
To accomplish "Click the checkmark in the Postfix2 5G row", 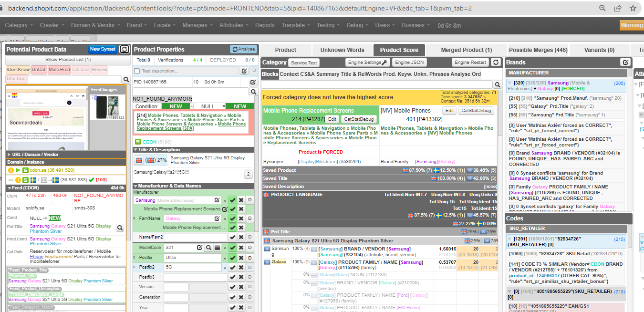I will (x=232, y=267).
